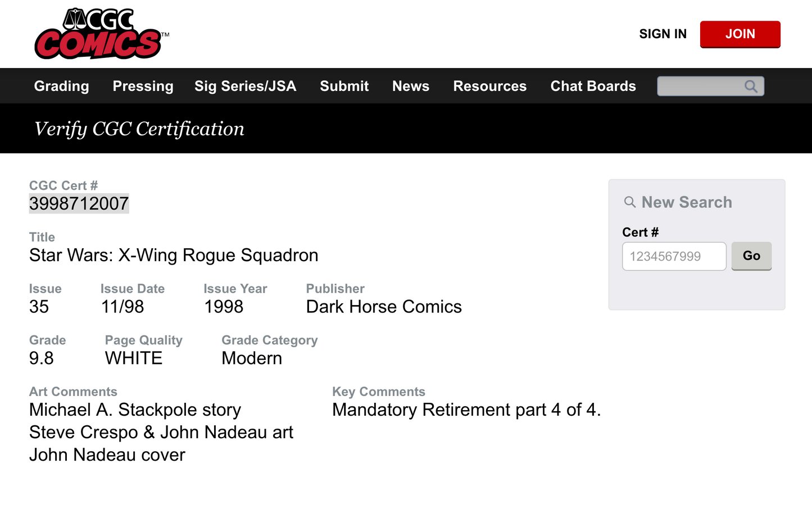This screenshot has height=532, width=812.
Task: Click the Verify CGC Certification heading
Action: (139, 129)
